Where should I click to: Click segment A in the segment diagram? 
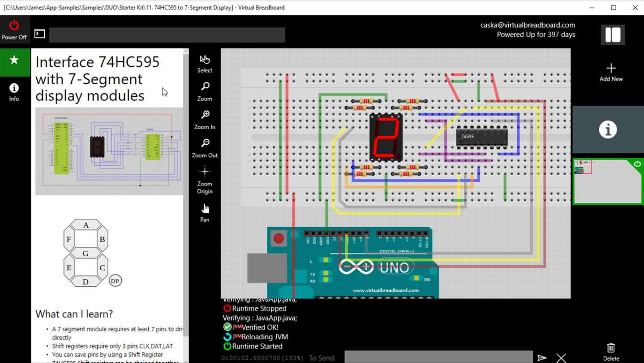(x=86, y=225)
